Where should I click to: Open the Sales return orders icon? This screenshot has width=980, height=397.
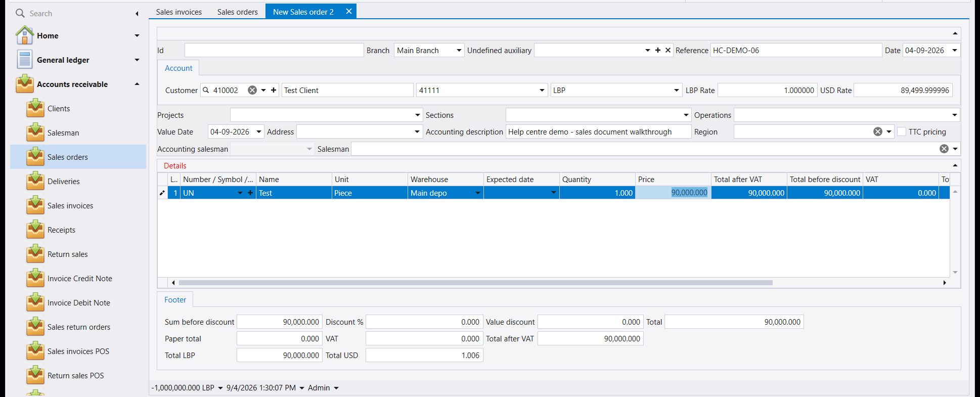pyautogui.click(x=35, y=327)
